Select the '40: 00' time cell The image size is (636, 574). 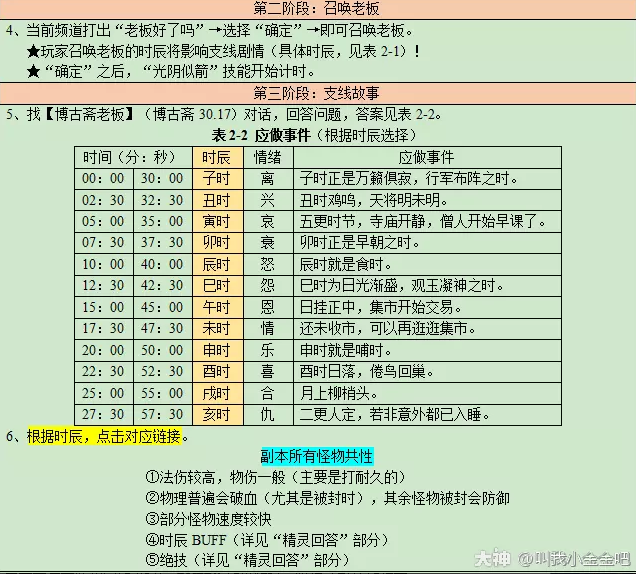click(162, 264)
